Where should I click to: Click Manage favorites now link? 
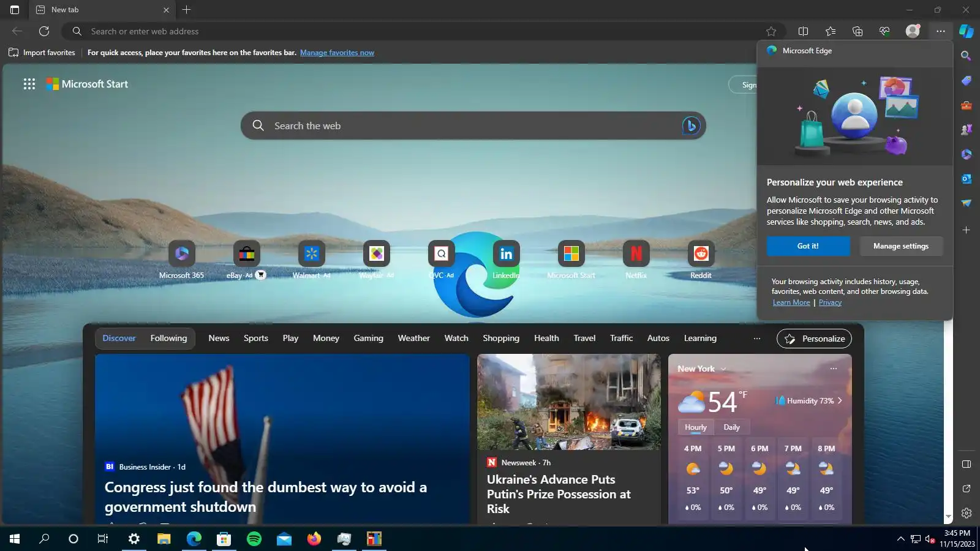(x=337, y=53)
